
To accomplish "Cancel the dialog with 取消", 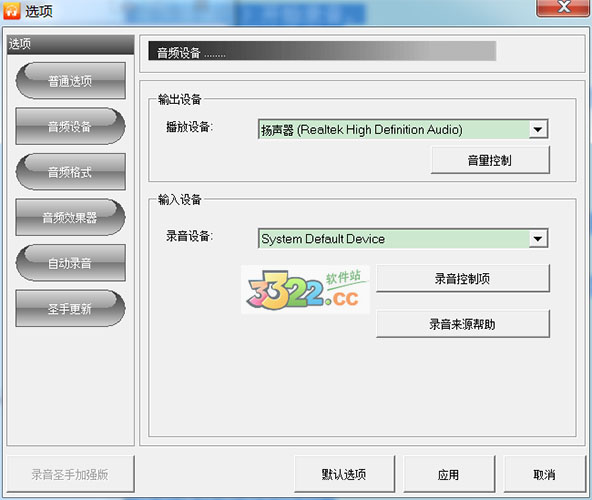I will (x=544, y=474).
